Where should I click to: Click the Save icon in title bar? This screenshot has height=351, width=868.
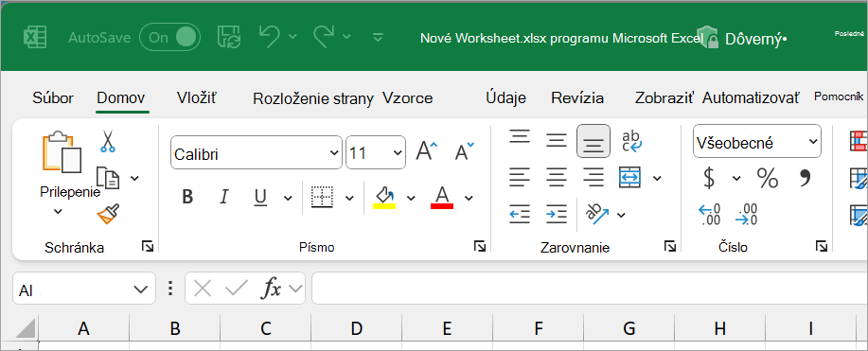228,37
